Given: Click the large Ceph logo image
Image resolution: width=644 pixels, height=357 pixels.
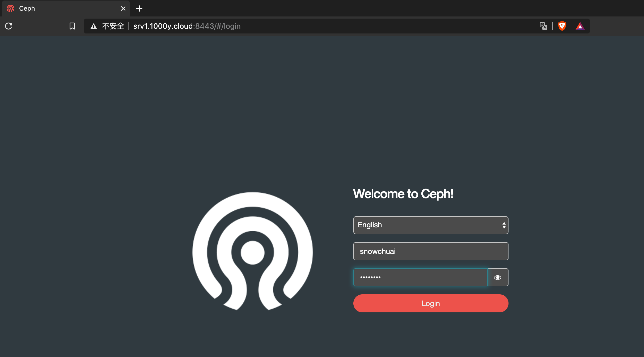Looking at the screenshot, I should pyautogui.click(x=252, y=251).
